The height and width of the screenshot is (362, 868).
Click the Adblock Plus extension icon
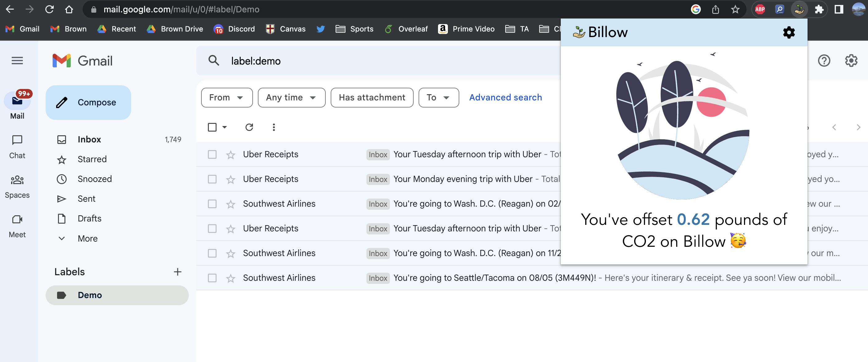tap(760, 10)
